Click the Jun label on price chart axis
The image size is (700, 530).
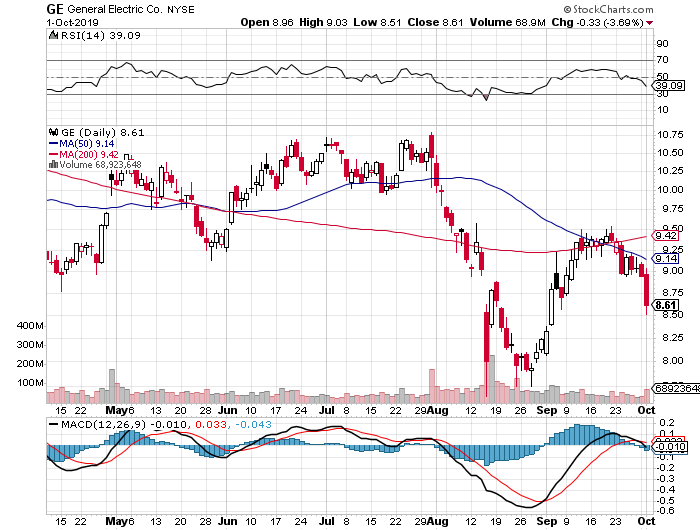(x=228, y=410)
